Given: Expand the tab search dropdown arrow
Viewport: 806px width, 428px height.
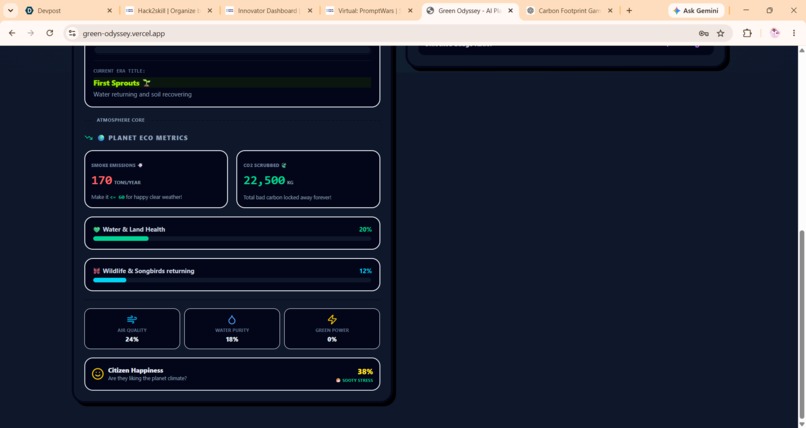Looking at the screenshot, I should (10, 10).
